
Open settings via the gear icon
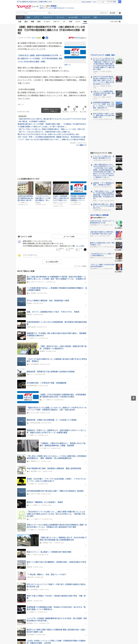point(120,13)
